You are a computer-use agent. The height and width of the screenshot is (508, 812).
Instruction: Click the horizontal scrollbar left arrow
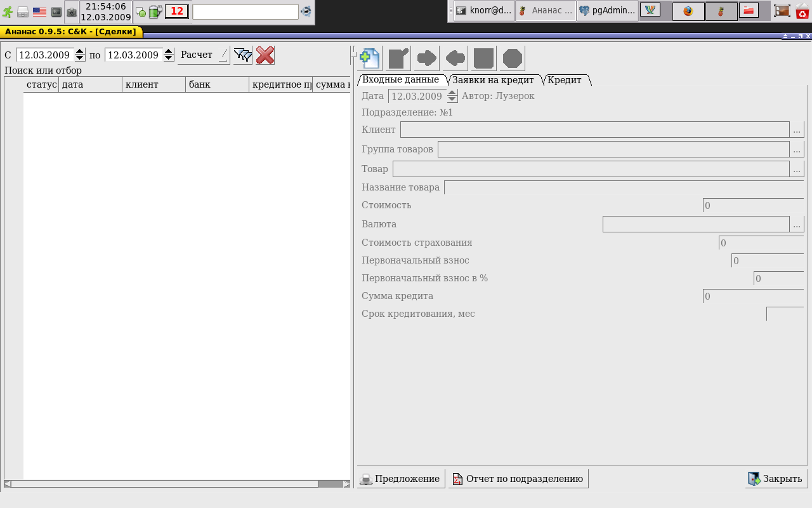8,484
